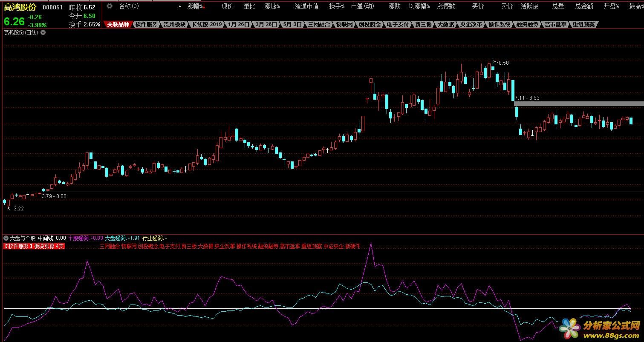Select the 长线股-2019 tab
The width and height of the screenshot is (644, 342).
pos(207,24)
